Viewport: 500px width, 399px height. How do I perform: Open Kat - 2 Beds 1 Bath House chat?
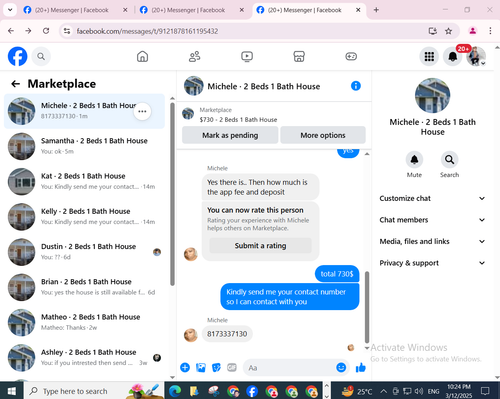pyautogui.click(x=84, y=182)
